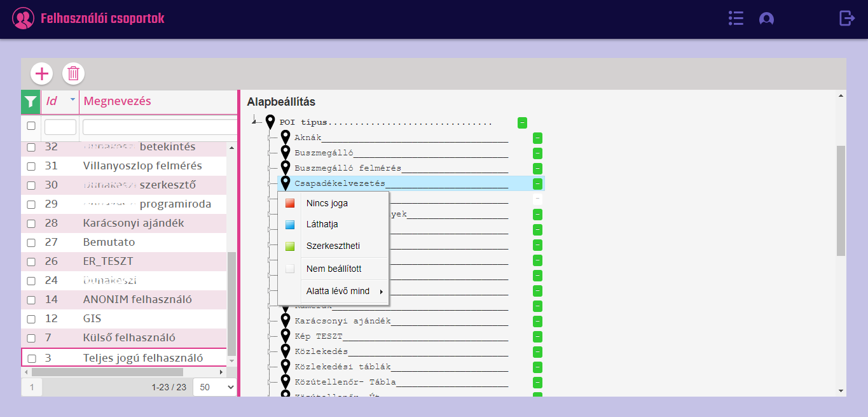Viewport: 868px width, 417px height.
Task: Click the green permission badge for Buszmegálló
Action: pos(537,153)
